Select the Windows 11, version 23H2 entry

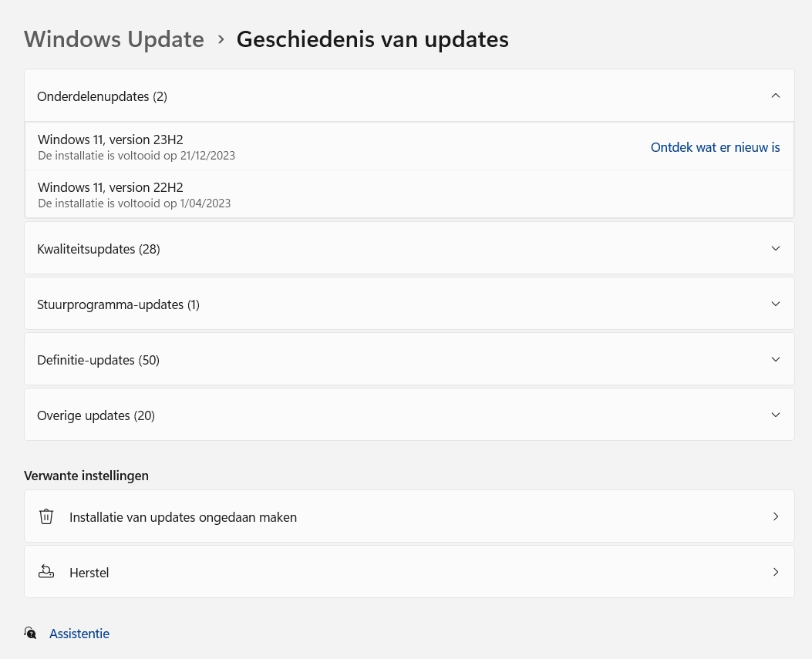point(110,140)
